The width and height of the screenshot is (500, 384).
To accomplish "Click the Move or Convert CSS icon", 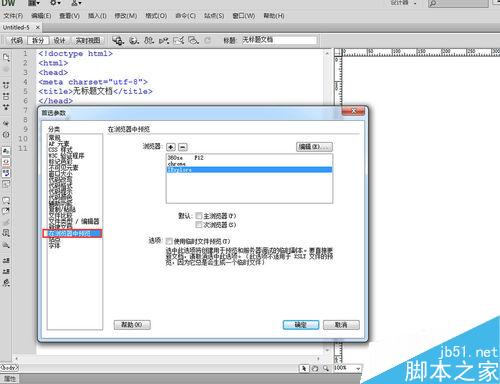I will (6, 245).
